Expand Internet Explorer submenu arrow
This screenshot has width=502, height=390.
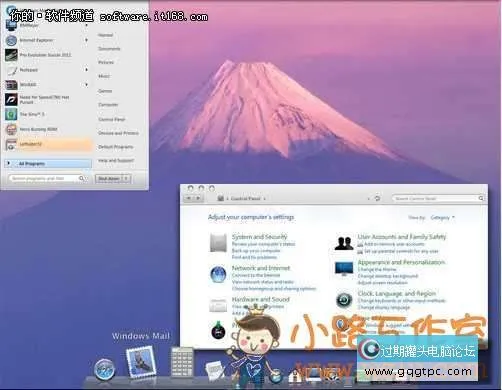(86, 40)
